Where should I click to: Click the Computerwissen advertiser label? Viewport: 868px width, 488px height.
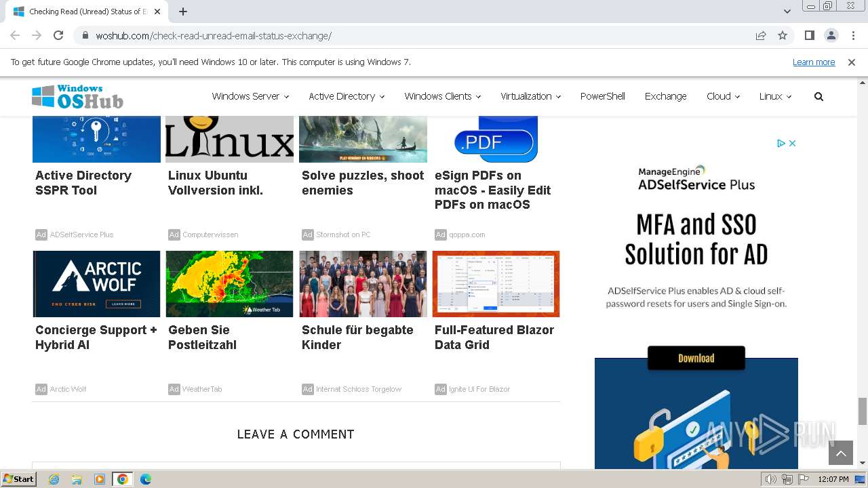click(210, 235)
